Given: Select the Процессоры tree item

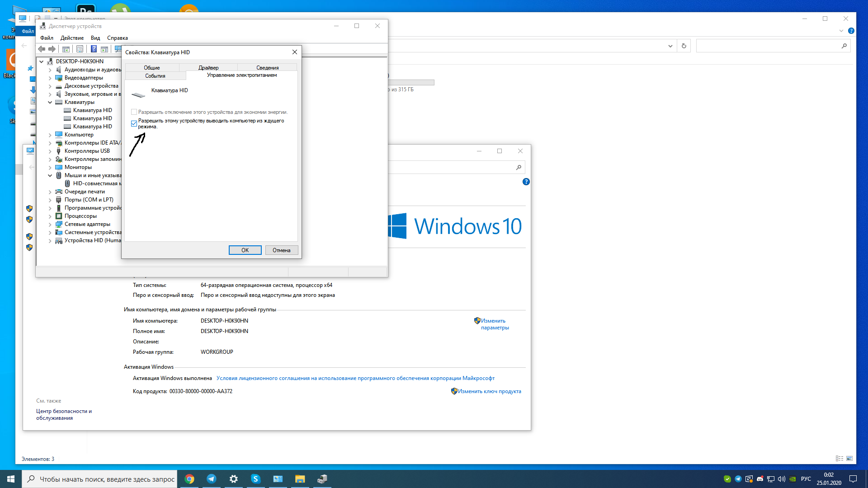Looking at the screenshot, I should coord(80,216).
